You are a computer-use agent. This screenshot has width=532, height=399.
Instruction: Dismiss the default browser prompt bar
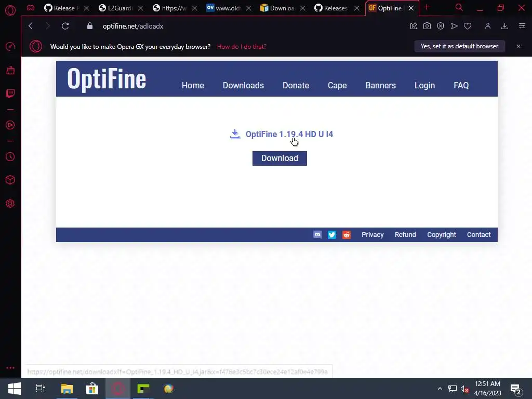pyautogui.click(x=518, y=46)
